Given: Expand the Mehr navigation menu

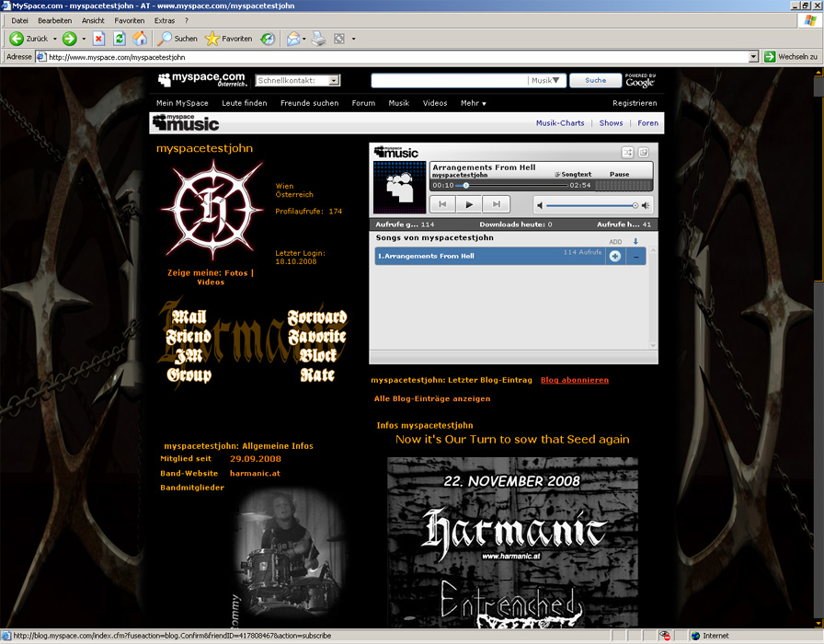Looking at the screenshot, I should point(473,103).
